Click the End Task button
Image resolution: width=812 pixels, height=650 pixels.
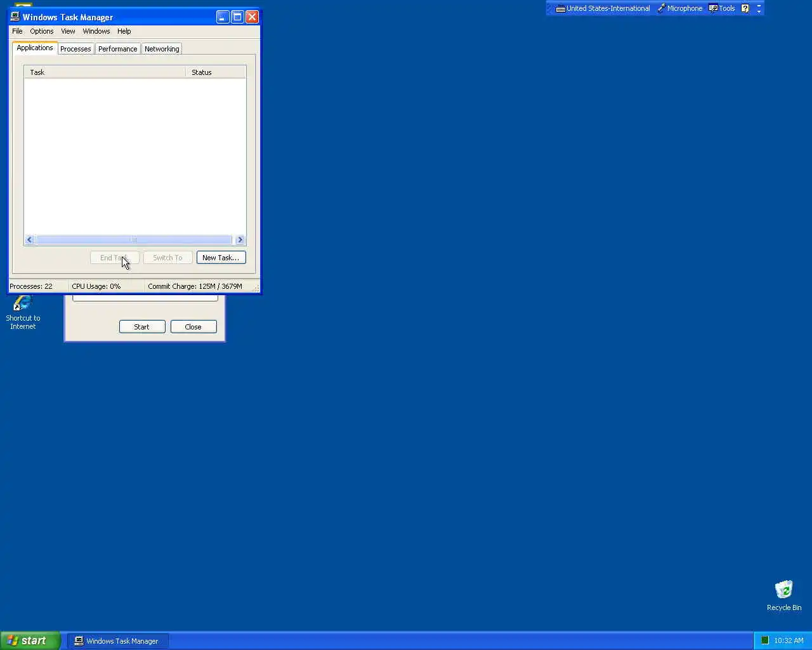tap(115, 258)
